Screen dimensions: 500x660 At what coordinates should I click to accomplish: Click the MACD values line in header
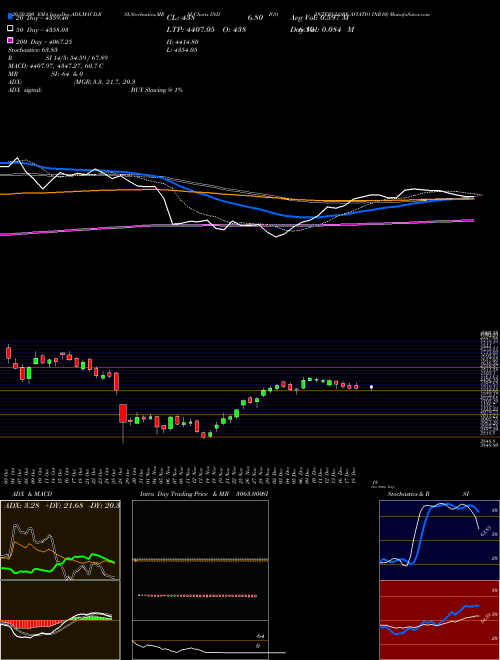click(x=56, y=66)
